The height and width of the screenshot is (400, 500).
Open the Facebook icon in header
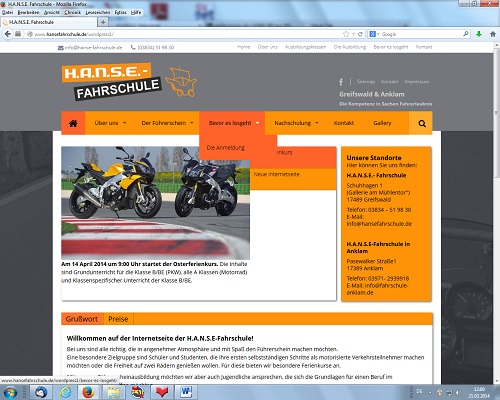341,82
